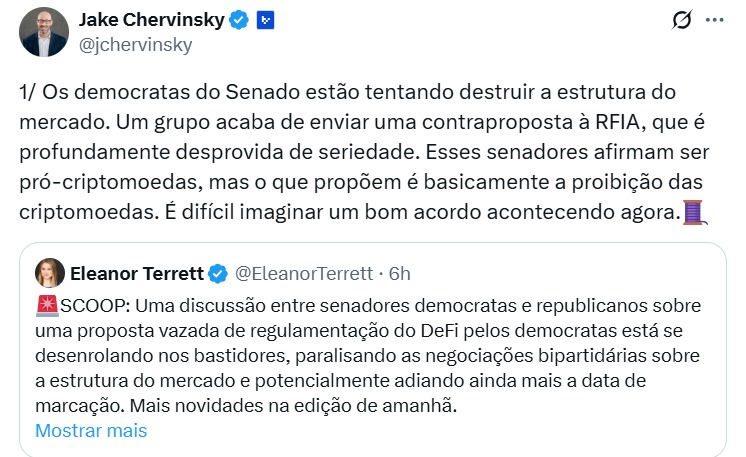The width and height of the screenshot is (746, 457).
Task: Click Jake Chervinsky's profile avatar
Action: point(41,31)
